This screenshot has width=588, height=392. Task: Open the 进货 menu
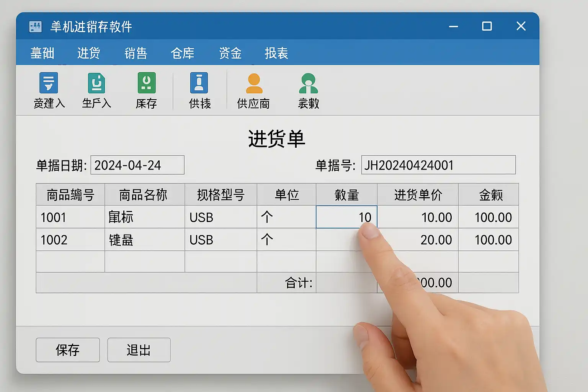click(x=89, y=53)
